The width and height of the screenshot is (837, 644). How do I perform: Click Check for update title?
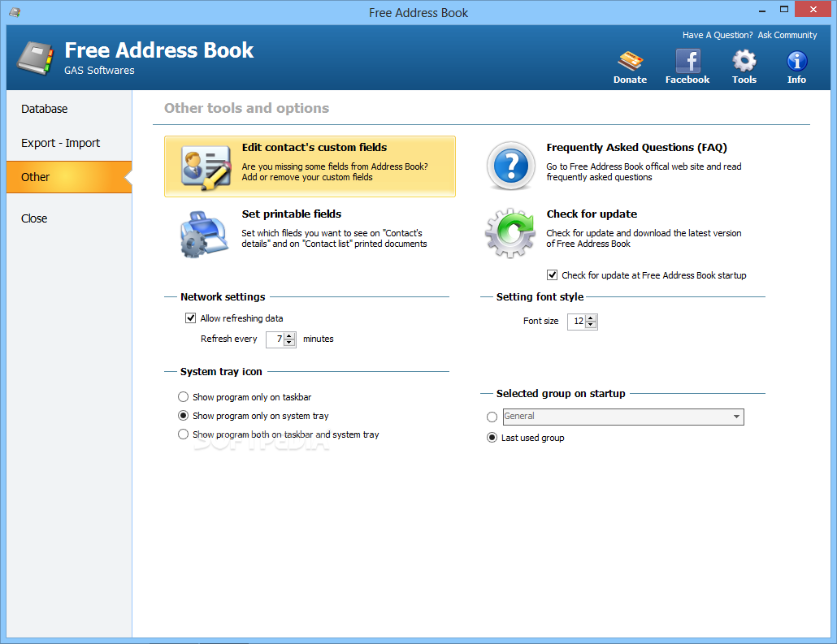(592, 214)
